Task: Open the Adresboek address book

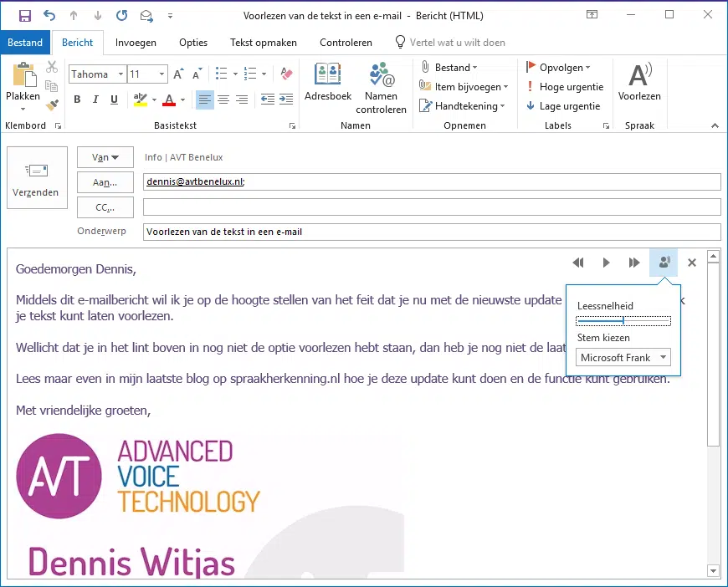Action: (327, 75)
